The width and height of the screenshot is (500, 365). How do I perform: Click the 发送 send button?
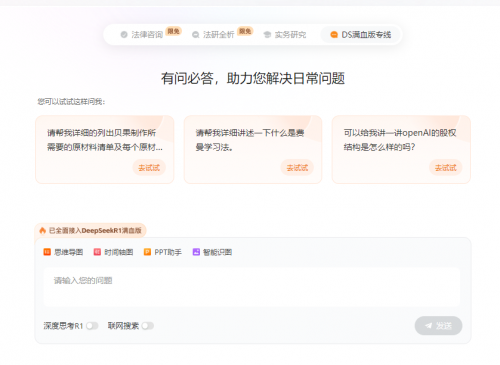click(438, 326)
